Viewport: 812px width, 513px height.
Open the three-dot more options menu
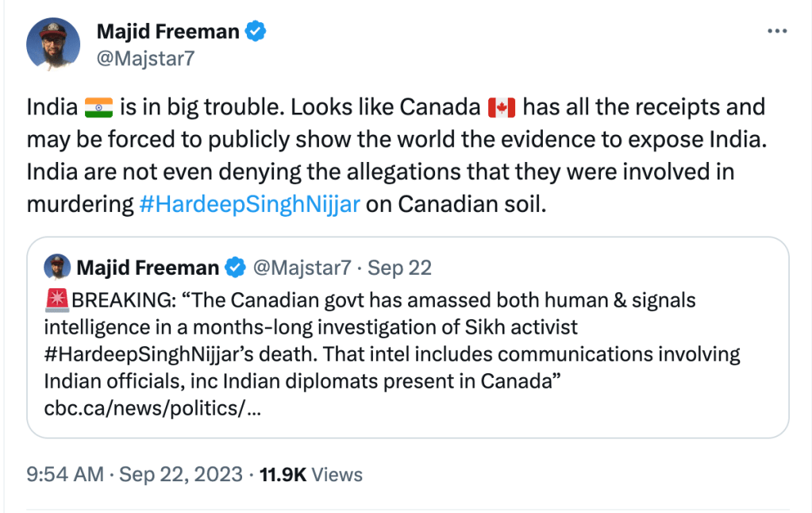click(x=776, y=31)
